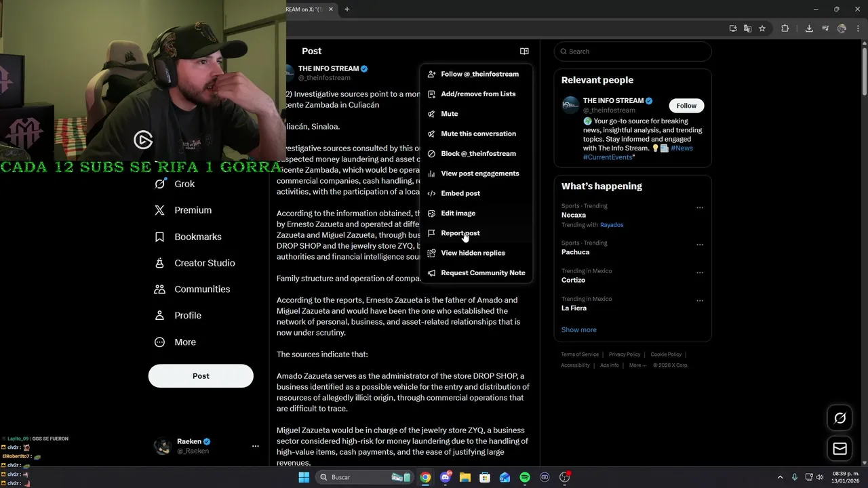Viewport: 868px width, 488px height.
Task: Select Block @_theinfostream
Action: tap(476, 153)
